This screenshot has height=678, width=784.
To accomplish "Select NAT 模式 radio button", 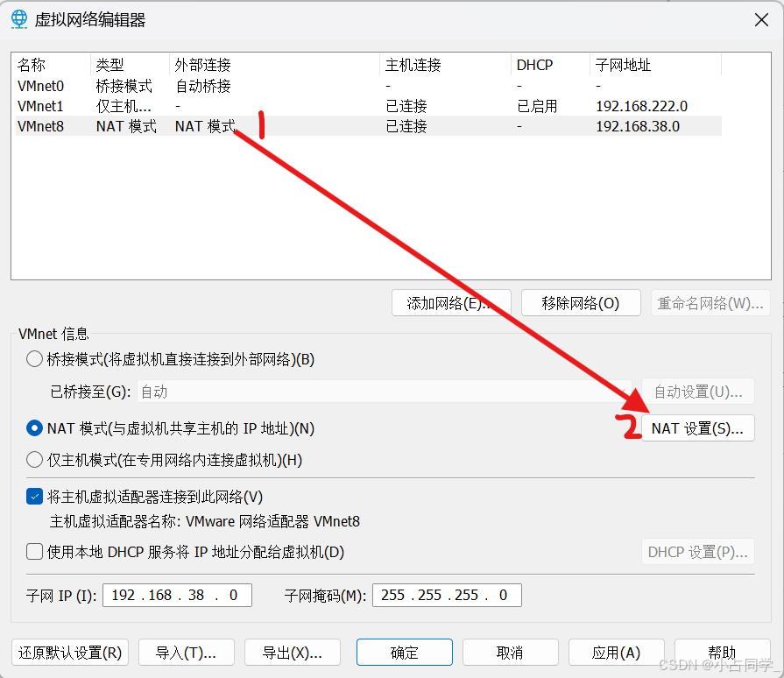I will click(x=34, y=428).
